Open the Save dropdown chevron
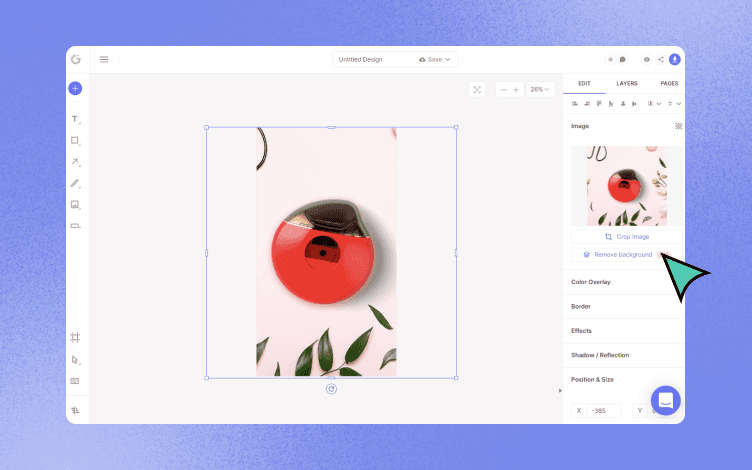The height and width of the screenshot is (470, 752). pyautogui.click(x=448, y=59)
